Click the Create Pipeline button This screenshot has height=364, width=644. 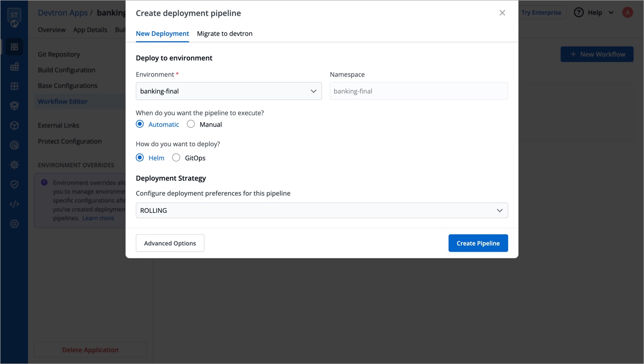pyautogui.click(x=478, y=243)
